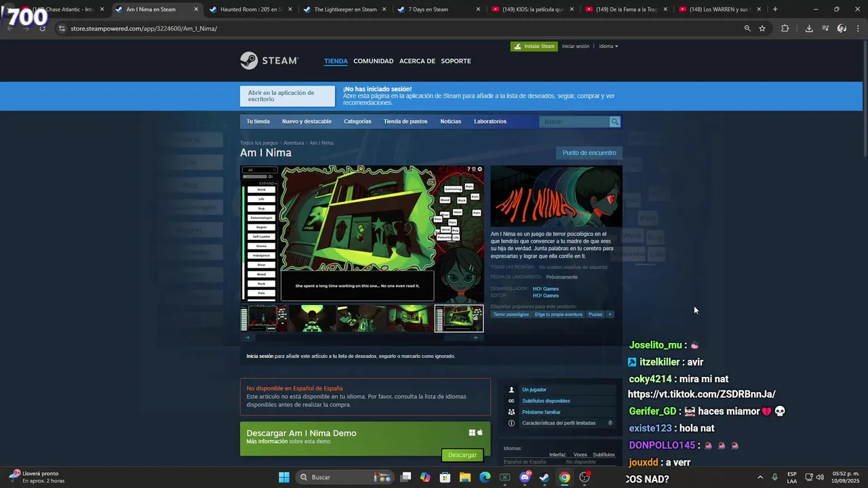Switch to Haunted Room browser tab
This screenshot has width=868, height=488.
click(250, 9)
